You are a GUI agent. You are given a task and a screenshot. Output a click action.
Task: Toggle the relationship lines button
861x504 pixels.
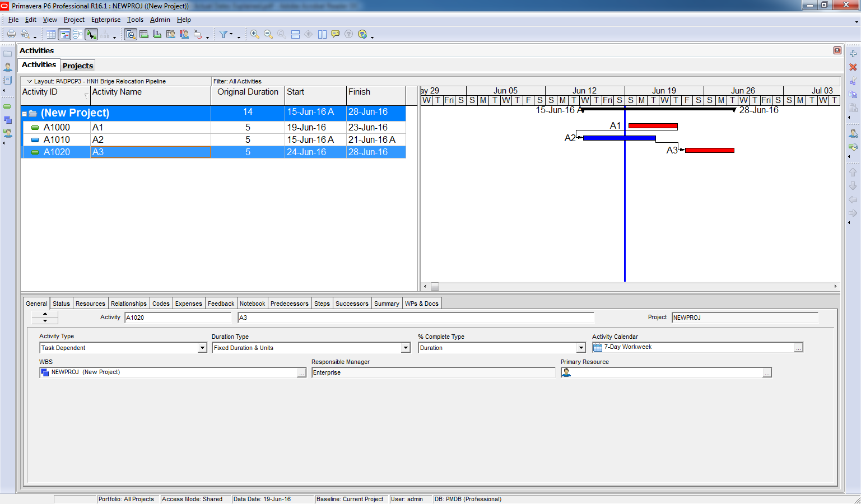click(91, 34)
